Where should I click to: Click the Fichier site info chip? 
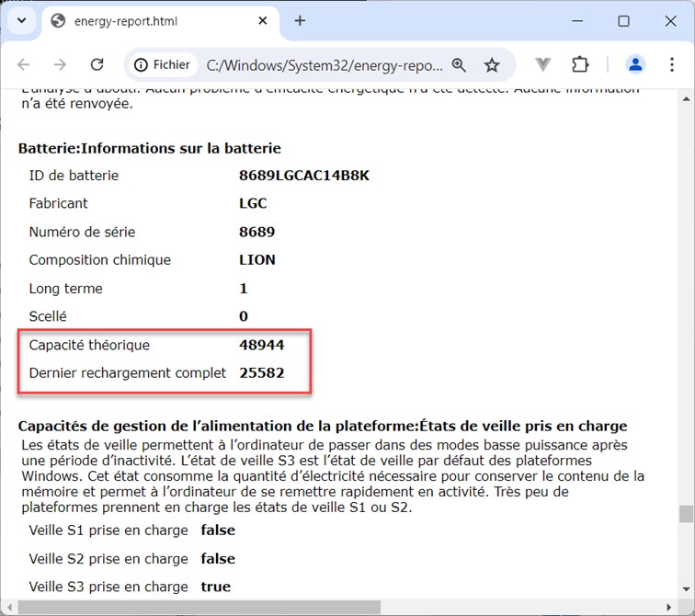pyautogui.click(x=162, y=65)
